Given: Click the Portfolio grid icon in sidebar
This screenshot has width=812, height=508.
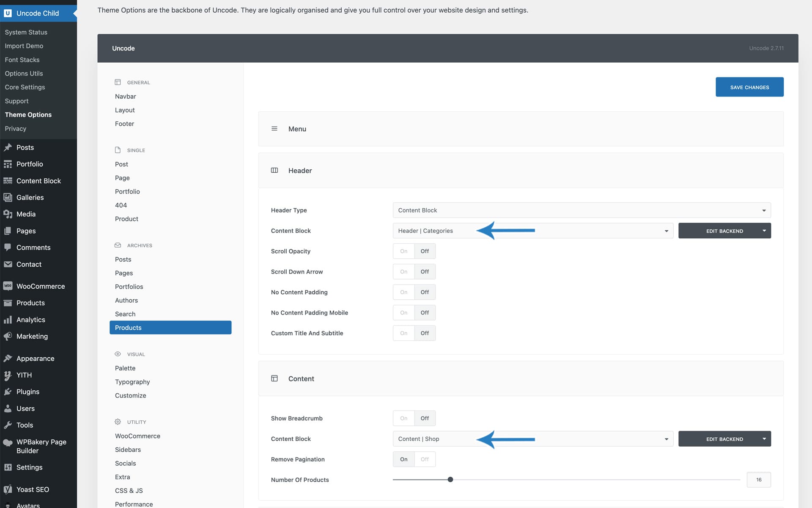Looking at the screenshot, I should [x=8, y=164].
